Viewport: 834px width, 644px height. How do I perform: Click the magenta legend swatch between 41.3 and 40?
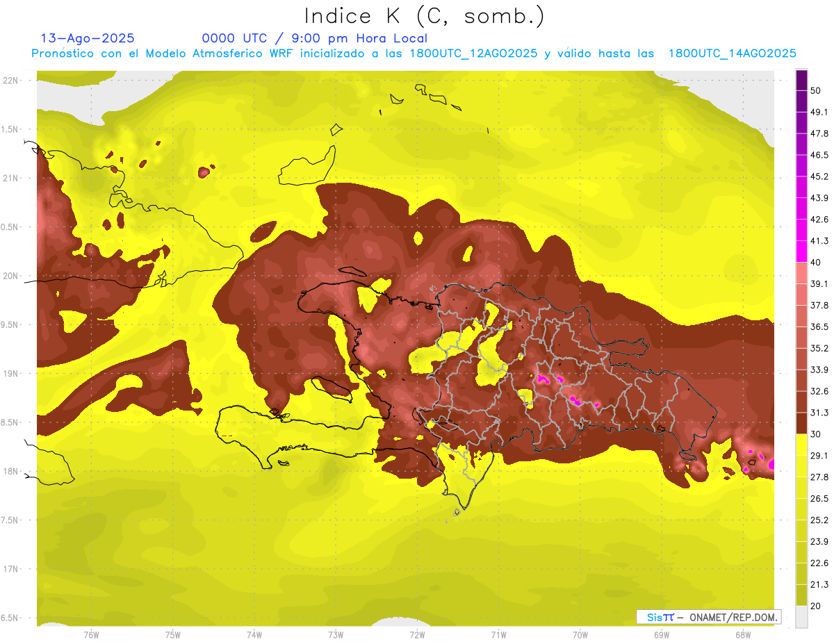tap(801, 251)
